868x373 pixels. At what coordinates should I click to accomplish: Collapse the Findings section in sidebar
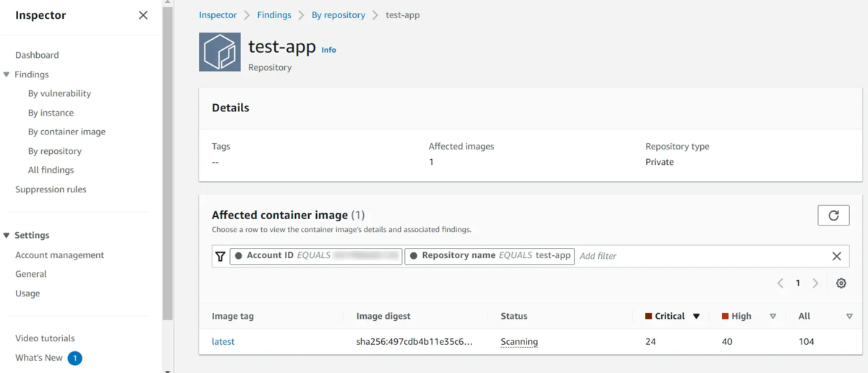coord(7,74)
